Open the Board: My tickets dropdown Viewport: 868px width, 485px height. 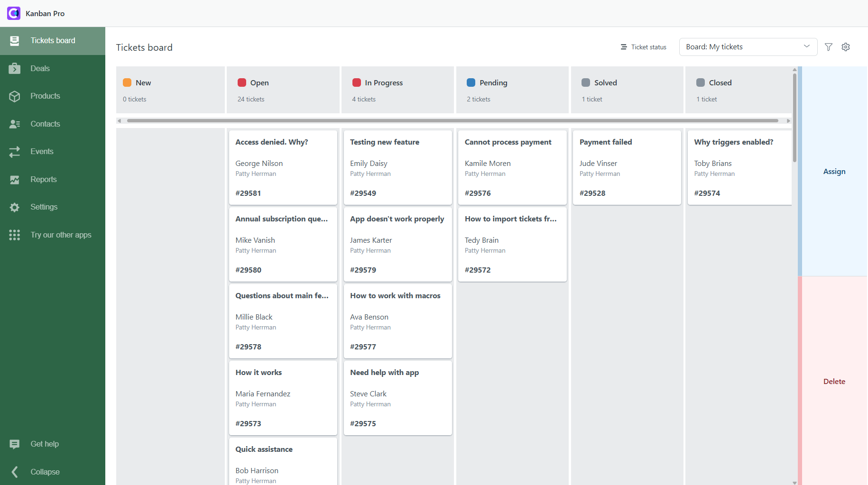[748, 46]
